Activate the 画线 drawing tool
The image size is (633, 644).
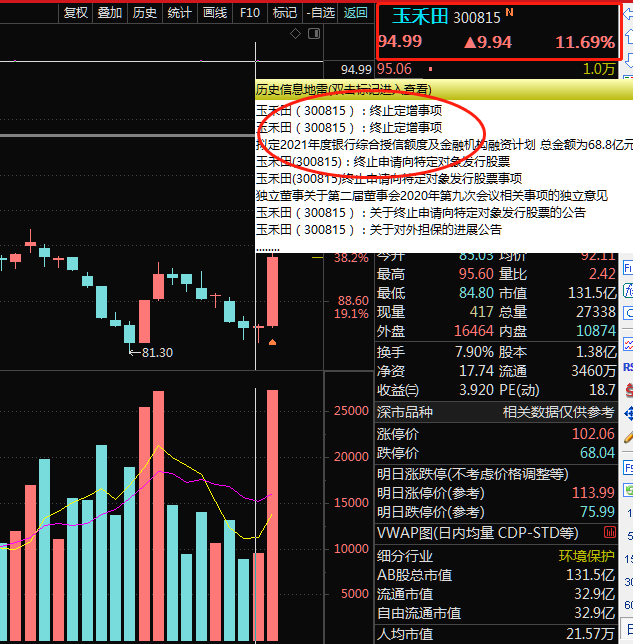[215, 13]
